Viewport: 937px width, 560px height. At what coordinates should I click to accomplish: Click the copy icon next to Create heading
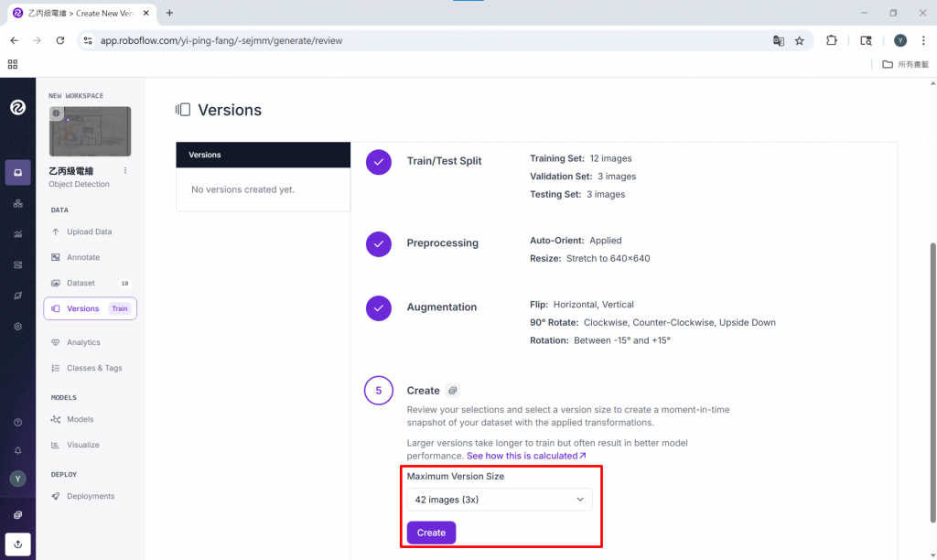click(x=452, y=391)
